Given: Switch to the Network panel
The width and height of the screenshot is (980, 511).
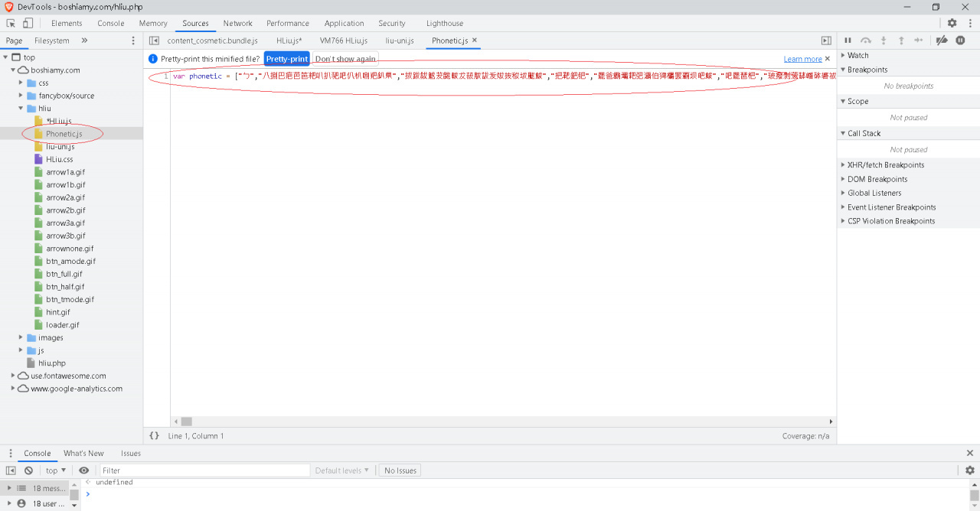Looking at the screenshot, I should click(237, 23).
